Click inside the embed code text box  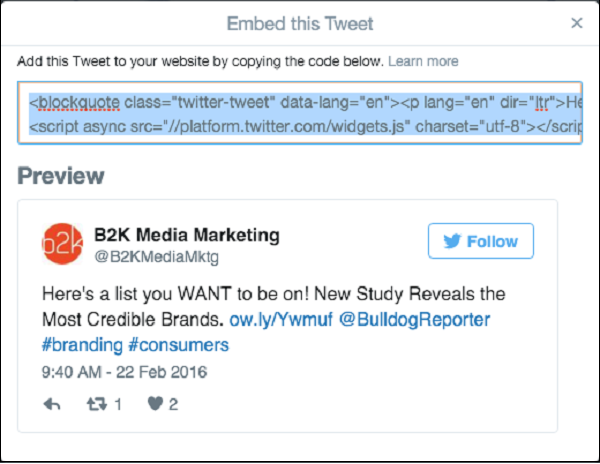click(x=300, y=114)
